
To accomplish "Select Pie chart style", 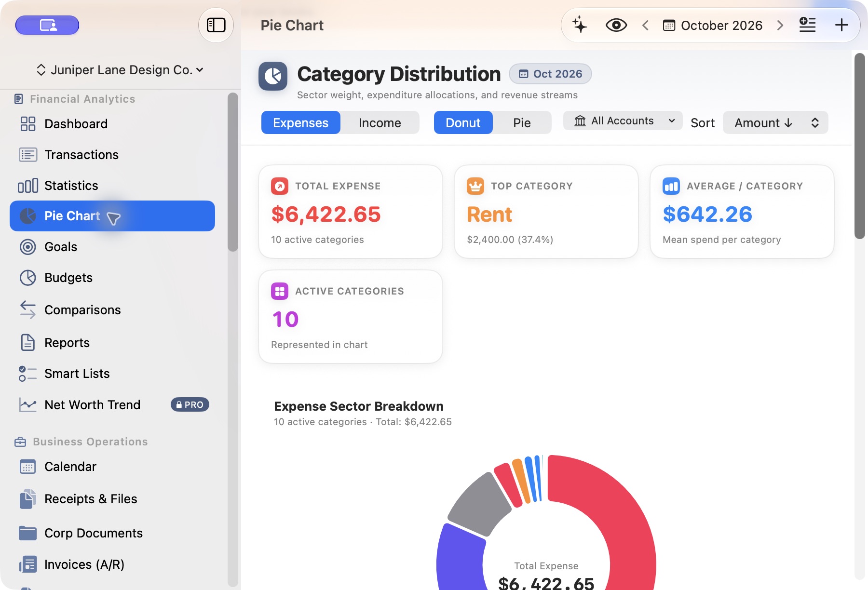I will point(522,123).
